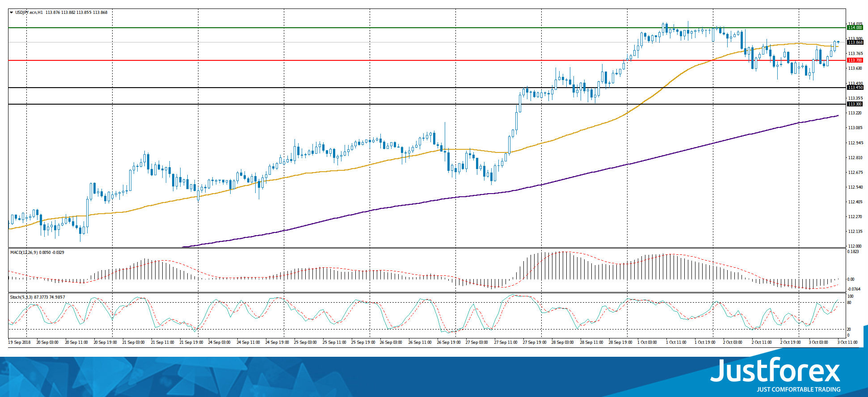Click the 2 Oct 03:00 time axis label
This screenshot has width=868, height=397.
tap(733, 342)
